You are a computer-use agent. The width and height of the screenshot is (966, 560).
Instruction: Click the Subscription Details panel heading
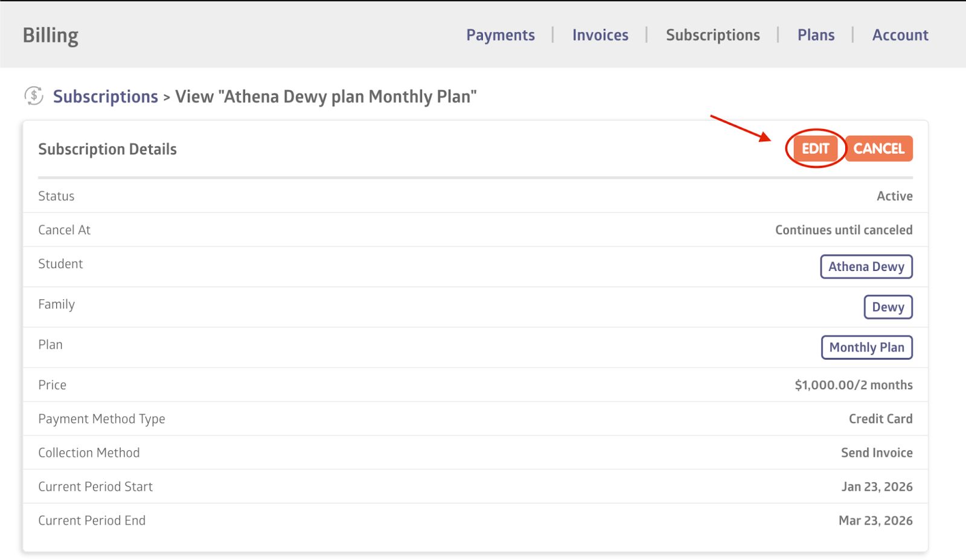pos(107,149)
